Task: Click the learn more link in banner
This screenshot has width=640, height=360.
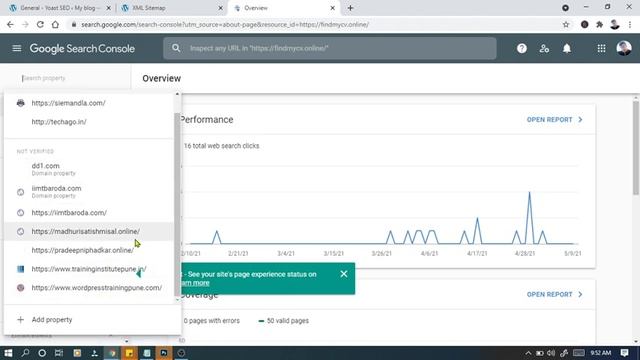Action: 195,283
